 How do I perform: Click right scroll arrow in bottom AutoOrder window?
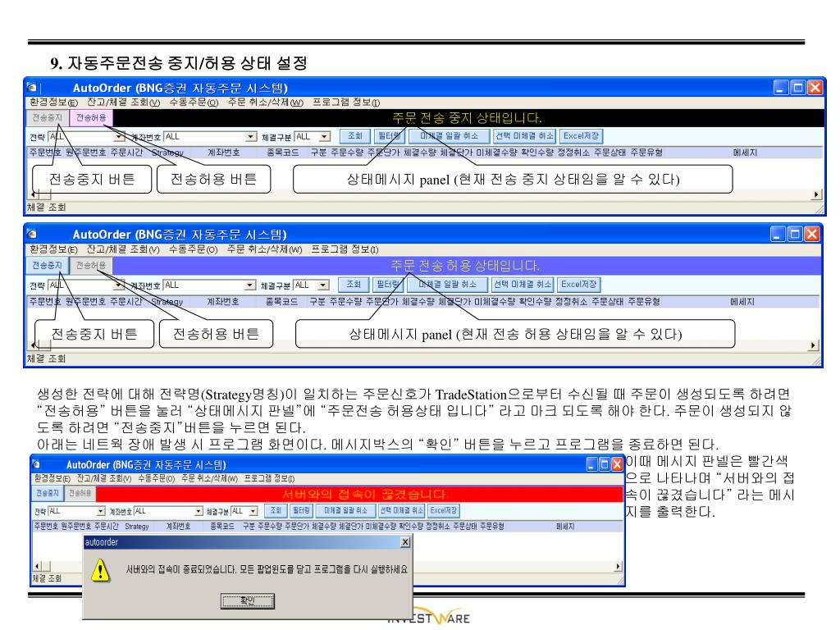(x=619, y=566)
